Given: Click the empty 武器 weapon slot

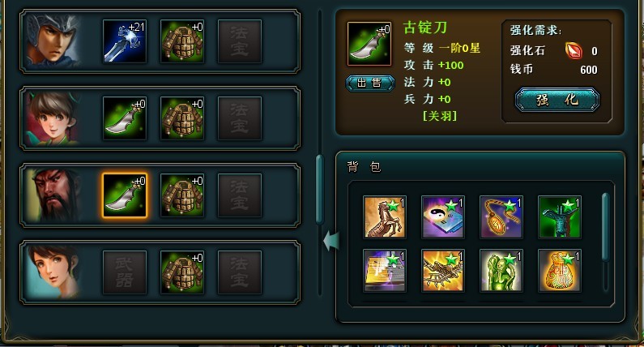Looking at the screenshot, I should click(125, 272).
